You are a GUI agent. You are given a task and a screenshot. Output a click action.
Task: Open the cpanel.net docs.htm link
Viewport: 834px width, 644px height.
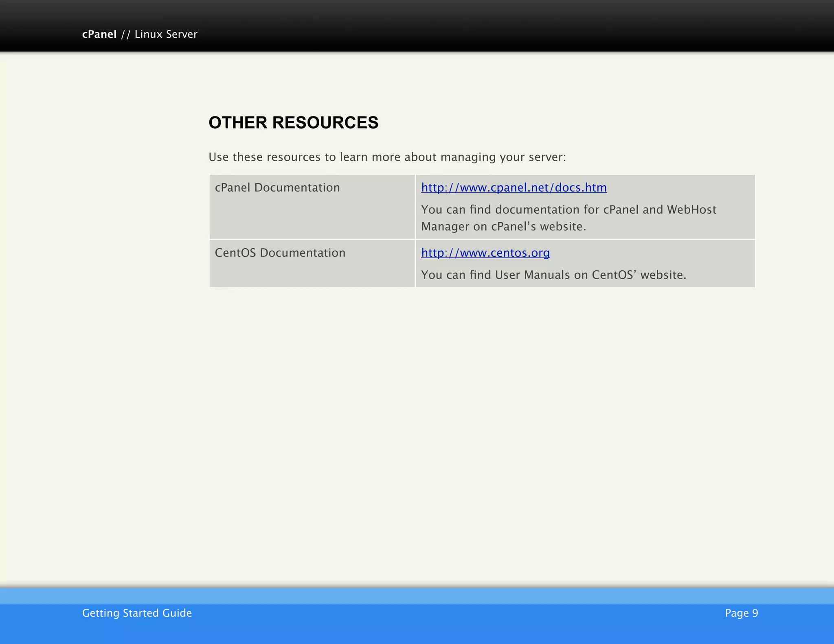[514, 188]
